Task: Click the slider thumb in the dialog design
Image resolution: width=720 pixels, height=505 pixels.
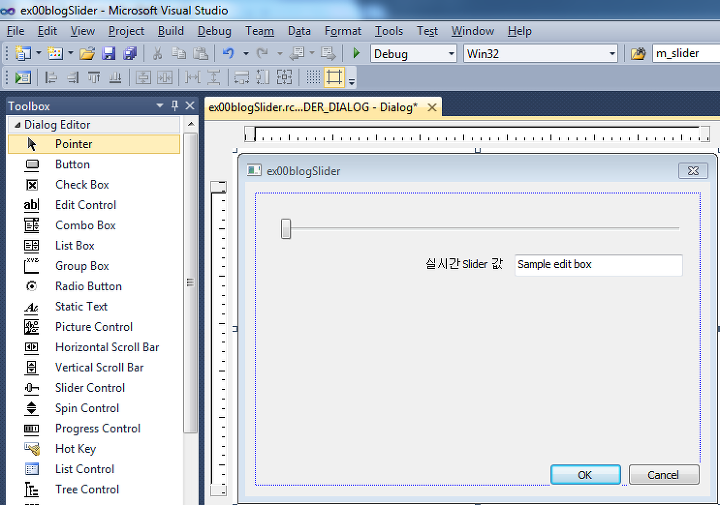Action: tap(286, 228)
